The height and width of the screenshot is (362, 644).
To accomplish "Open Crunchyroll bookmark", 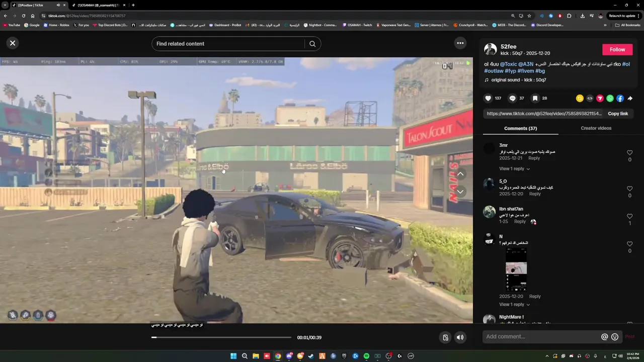I will pyautogui.click(x=470, y=25).
